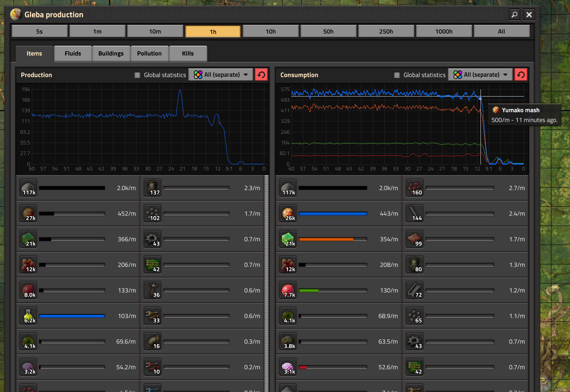Select nutrients icon showing 21k in Consumption
The width and height of the screenshot is (570, 392).
288,239
